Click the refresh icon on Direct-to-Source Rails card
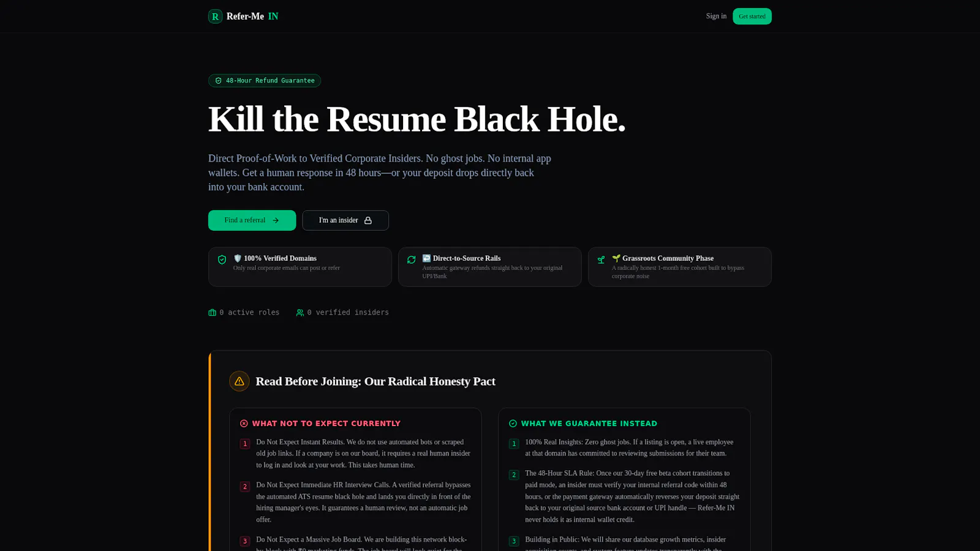The image size is (980, 551). point(412,260)
